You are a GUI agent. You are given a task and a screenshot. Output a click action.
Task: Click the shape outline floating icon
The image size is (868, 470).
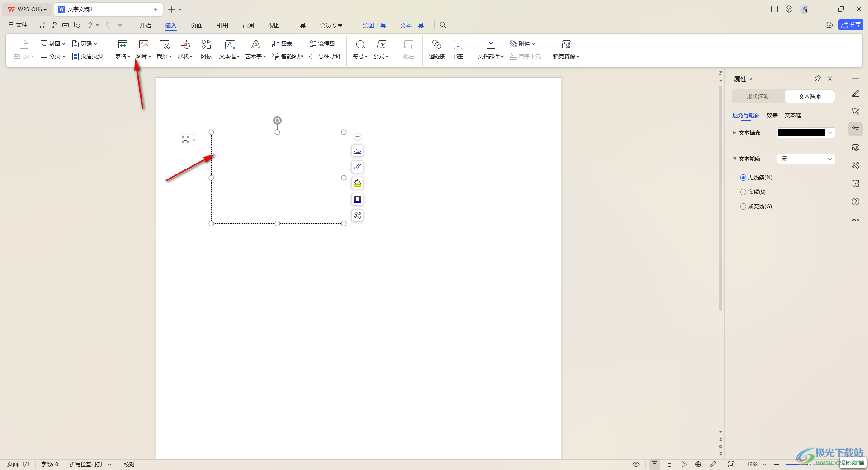358,199
